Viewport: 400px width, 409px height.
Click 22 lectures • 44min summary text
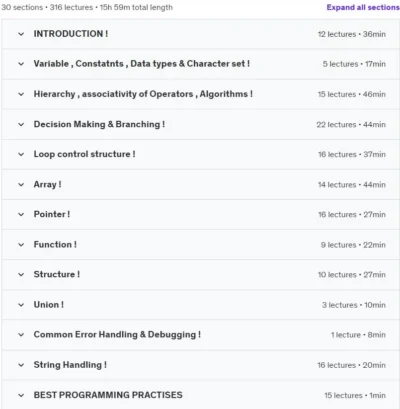click(351, 125)
